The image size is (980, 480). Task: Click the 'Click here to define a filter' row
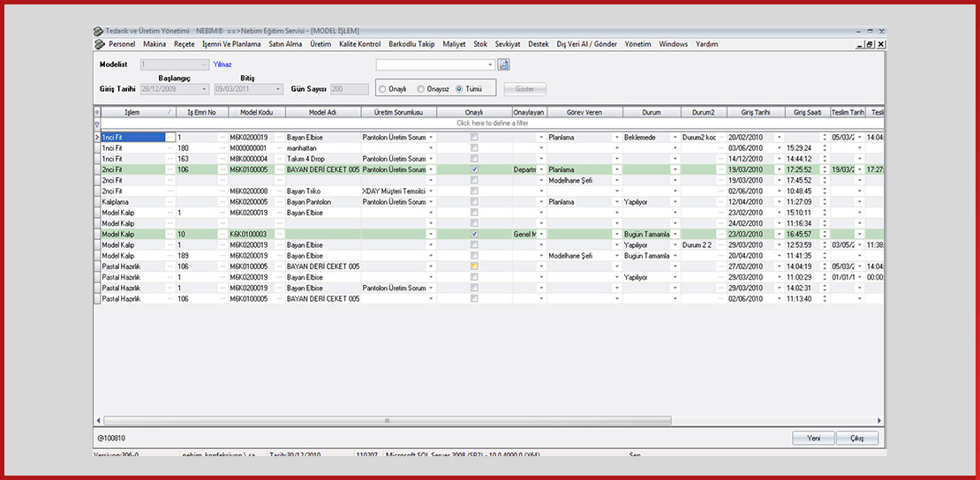[x=492, y=124]
